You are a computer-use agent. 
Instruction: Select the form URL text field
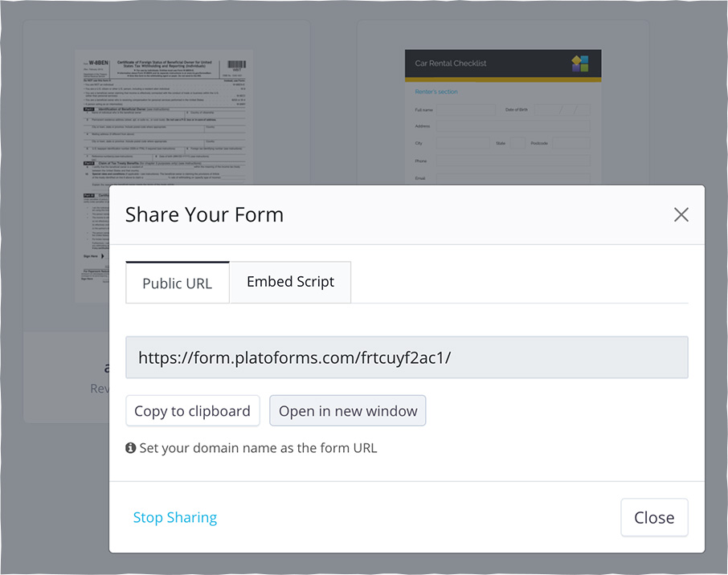pyautogui.click(x=407, y=357)
